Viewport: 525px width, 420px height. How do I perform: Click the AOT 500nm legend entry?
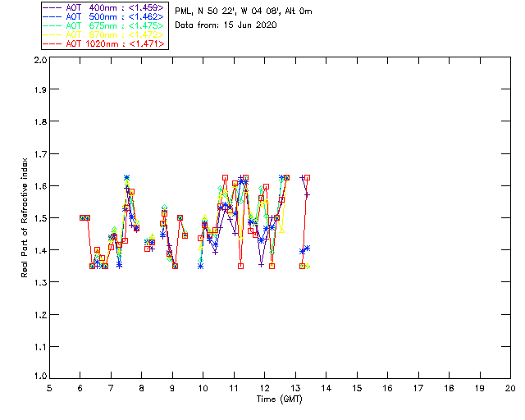click(x=103, y=16)
